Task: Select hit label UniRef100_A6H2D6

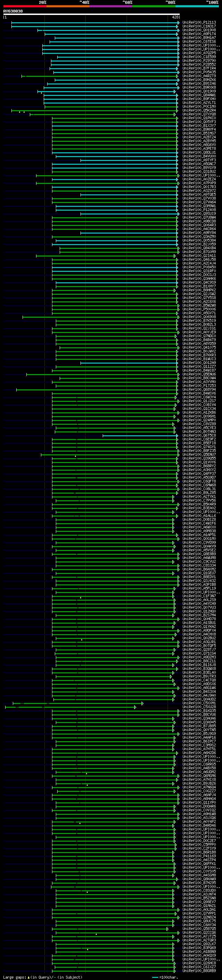Action: pyautogui.click(x=199, y=753)
